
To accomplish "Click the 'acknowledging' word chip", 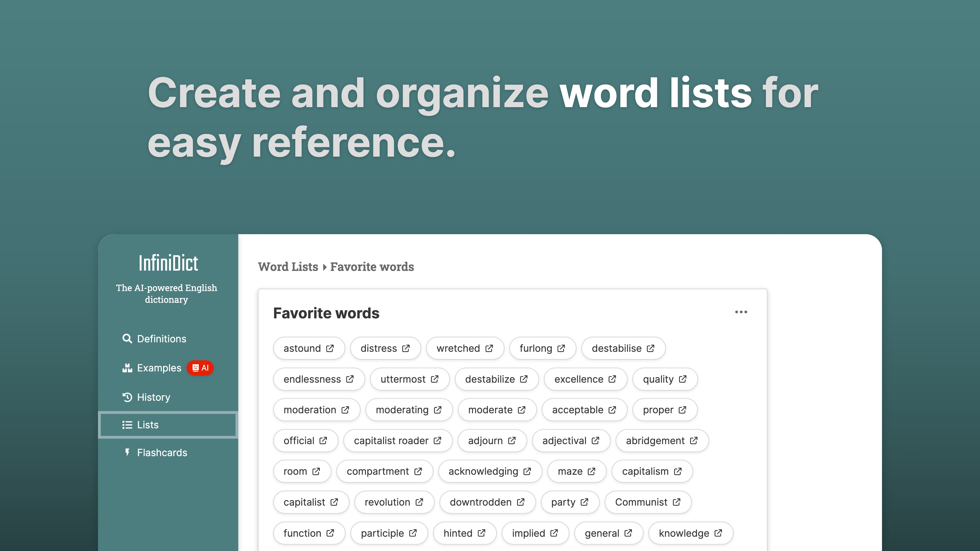I will point(483,471).
